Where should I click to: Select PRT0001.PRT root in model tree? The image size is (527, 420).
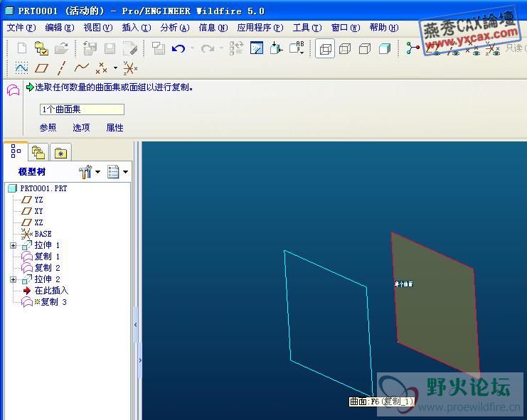point(38,188)
